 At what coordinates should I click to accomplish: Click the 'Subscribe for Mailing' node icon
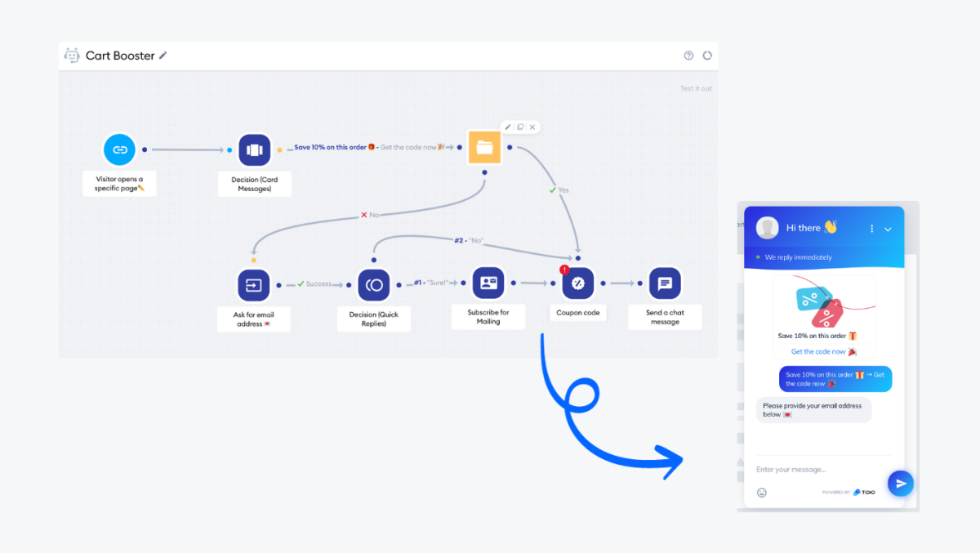488,283
